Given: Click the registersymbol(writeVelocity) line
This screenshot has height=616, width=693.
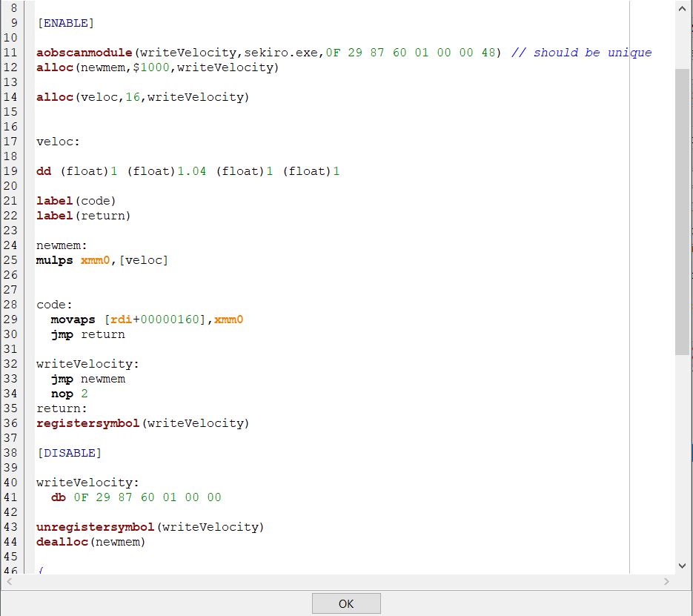Looking at the screenshot, I should click(141, 423).
